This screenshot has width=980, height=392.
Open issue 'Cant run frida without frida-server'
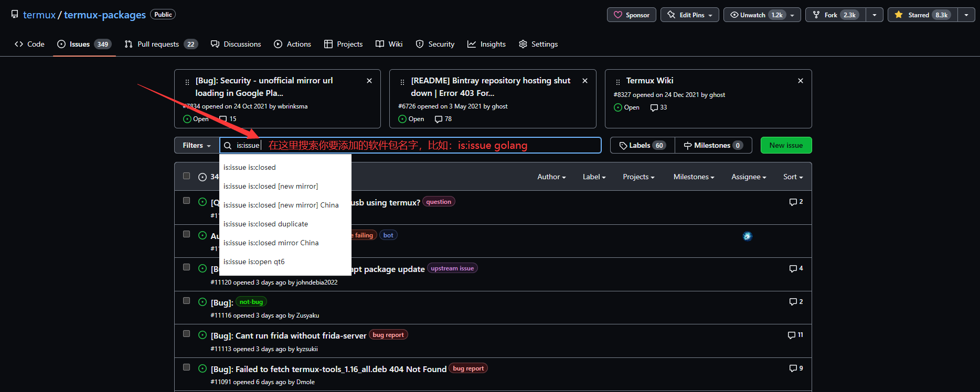coord(289,335)
